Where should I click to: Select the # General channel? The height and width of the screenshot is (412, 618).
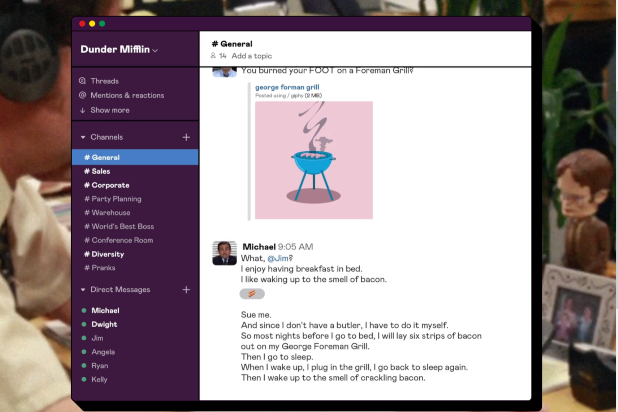point(135,157)
